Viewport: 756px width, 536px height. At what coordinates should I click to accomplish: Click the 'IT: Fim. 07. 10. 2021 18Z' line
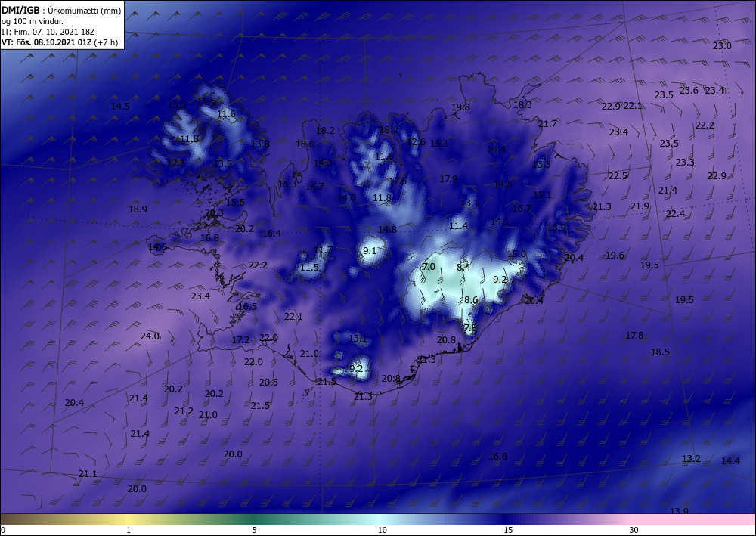pos(48,32)
